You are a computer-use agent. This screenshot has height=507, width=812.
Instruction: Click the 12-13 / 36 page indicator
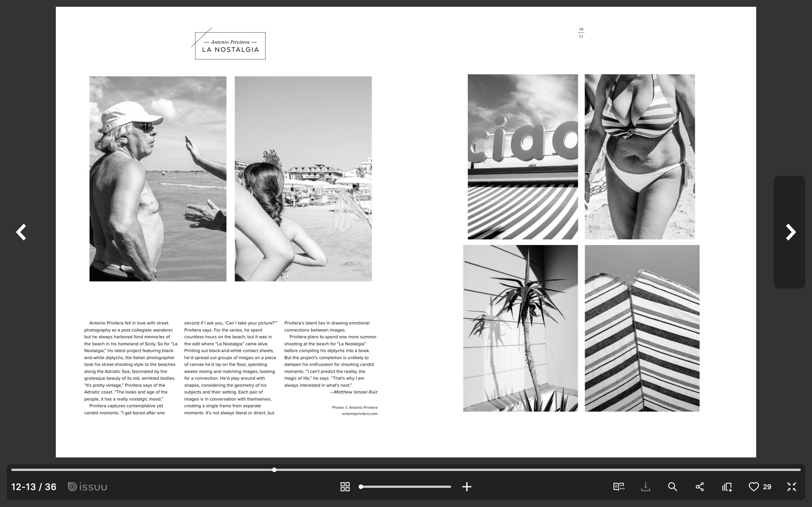pos(34,486)
